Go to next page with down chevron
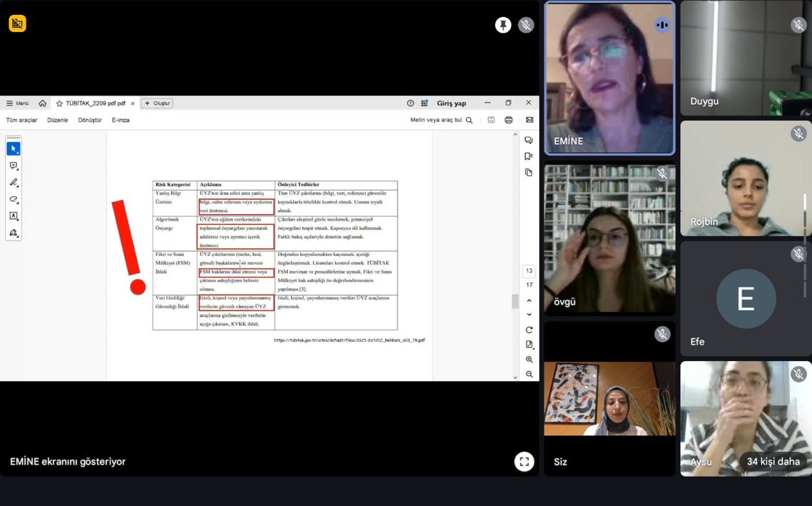Viewport: 812px width, 506px height. click(529, 315)
